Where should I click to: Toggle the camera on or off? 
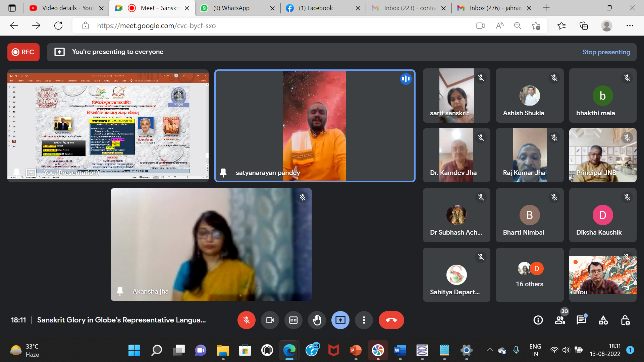coord(270,320)
